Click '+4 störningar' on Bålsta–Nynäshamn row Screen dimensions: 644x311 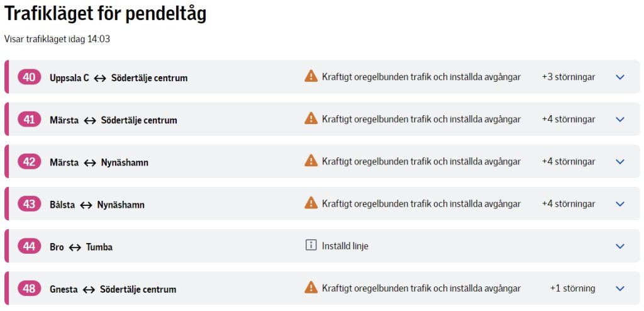568,204
